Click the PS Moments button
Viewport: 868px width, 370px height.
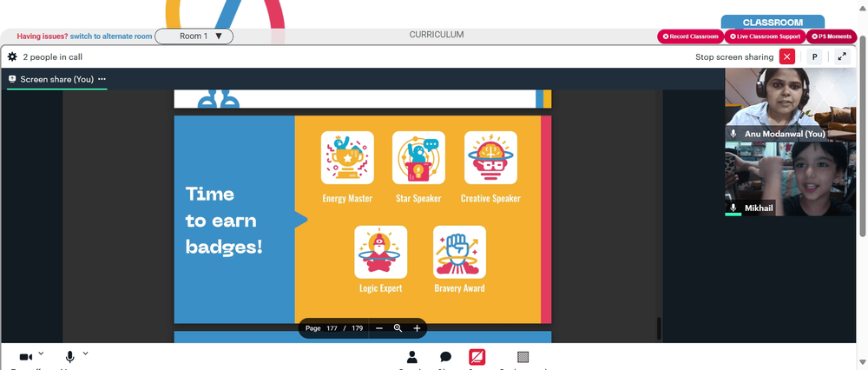[x=832, y=36]
